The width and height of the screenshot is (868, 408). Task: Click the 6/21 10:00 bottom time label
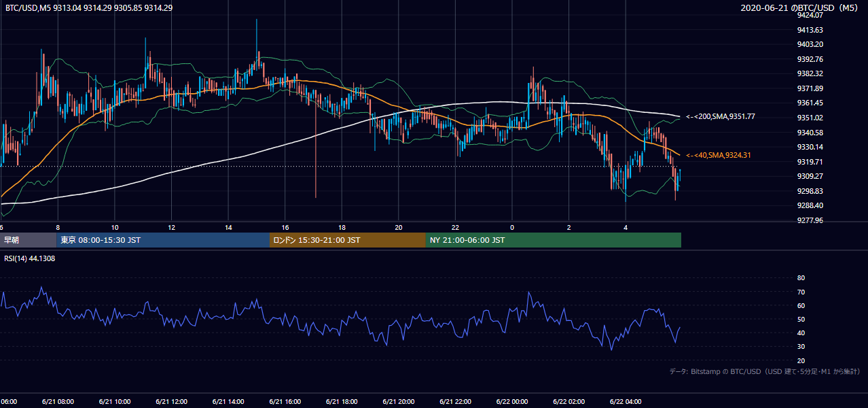tap(115, 402)
